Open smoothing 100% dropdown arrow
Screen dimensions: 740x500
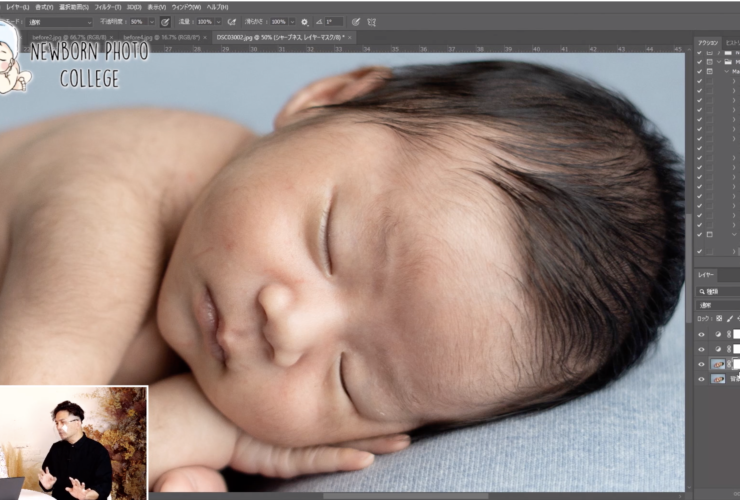click(292, 22)
